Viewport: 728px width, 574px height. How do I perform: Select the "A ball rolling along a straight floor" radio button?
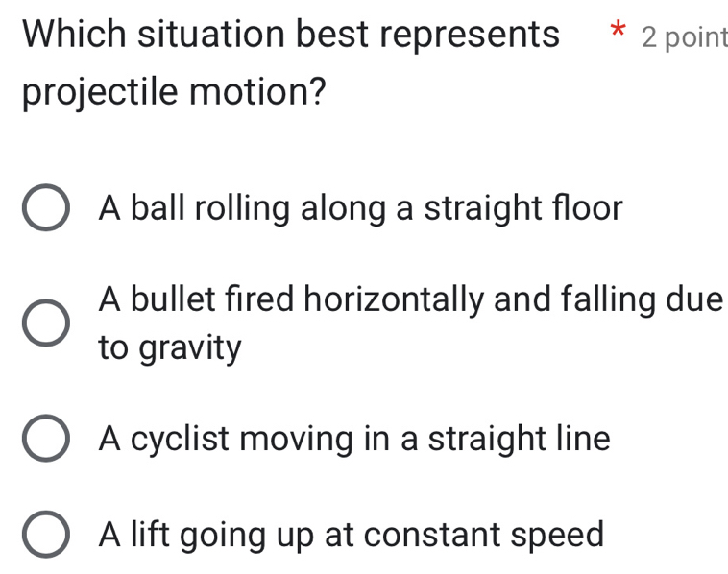(45, 209)
